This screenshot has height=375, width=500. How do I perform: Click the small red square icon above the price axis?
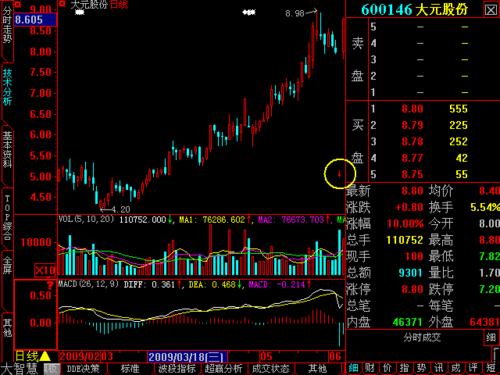[17, 4]
